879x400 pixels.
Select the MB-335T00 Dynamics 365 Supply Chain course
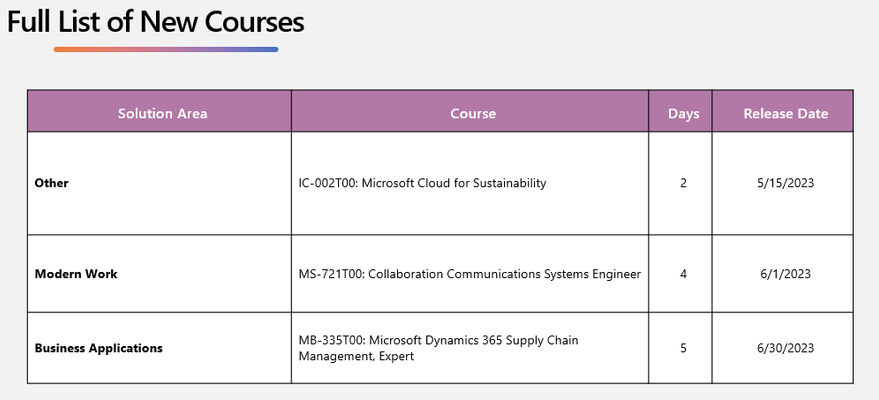pos(438,348)
